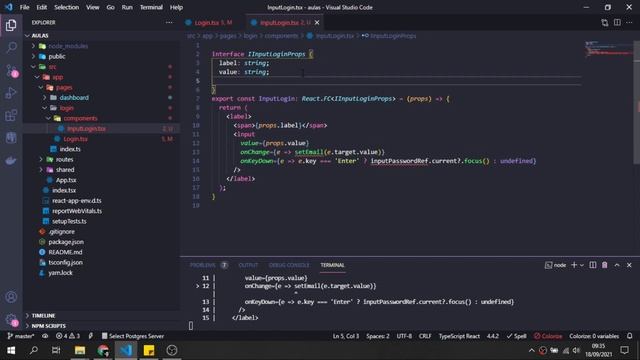Expand the NPM SCRIPTS section
The width and height of the screenshot is (640, 360).
[48, 326]
